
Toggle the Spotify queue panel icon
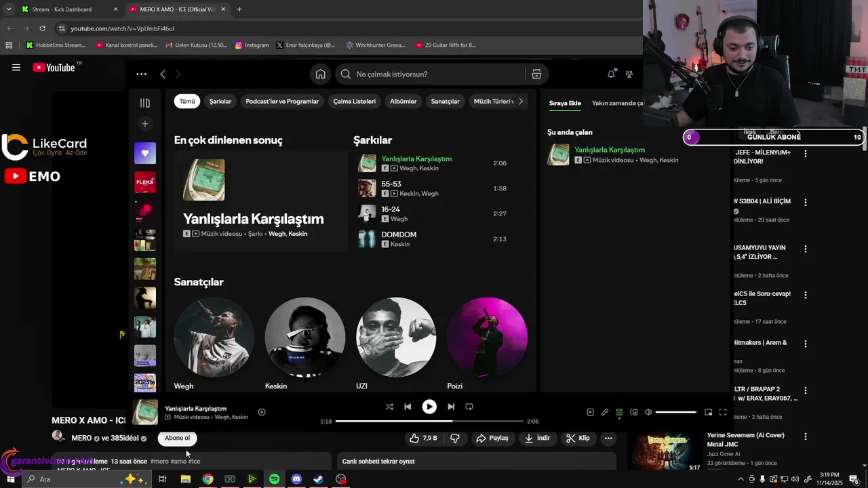[619, 412]
